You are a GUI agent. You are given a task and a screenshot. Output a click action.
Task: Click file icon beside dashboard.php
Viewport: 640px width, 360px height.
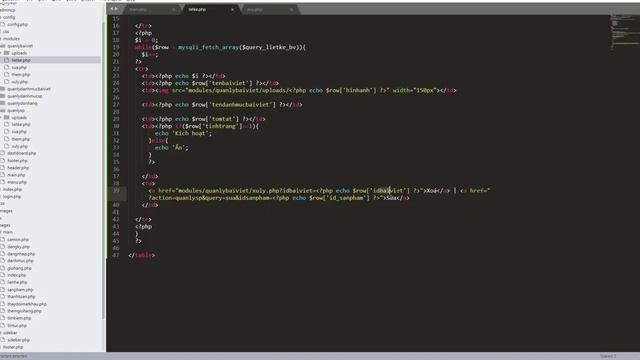pyautogui.click(x=2, y=153)
